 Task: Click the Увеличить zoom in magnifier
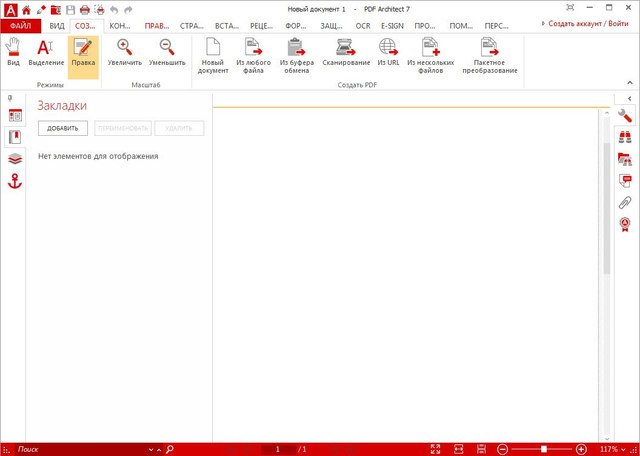(x=125, y=51)
